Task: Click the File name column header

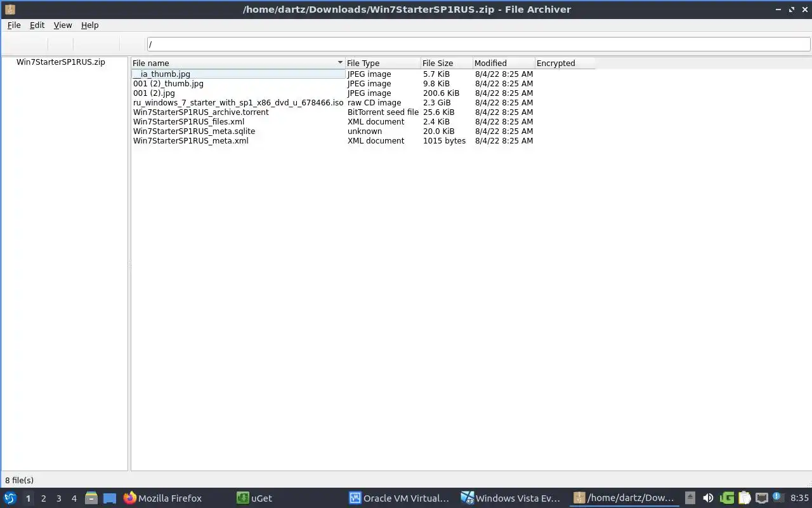Action: pyautogui.click(x=238, y=63)
